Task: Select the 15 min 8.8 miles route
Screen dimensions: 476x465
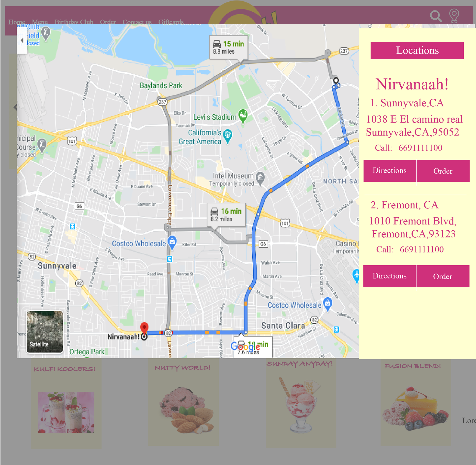Action: tap(228, 47)
